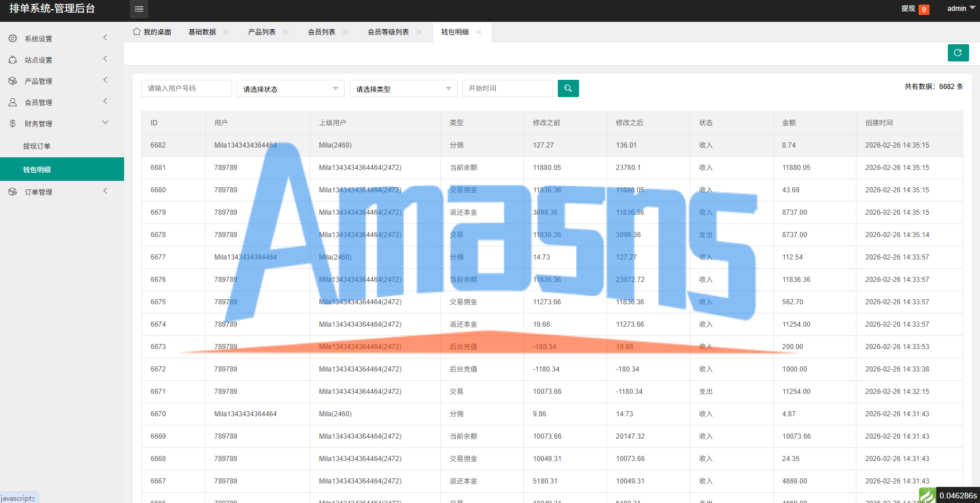Image resolution: width=980 pixels, height=503 pixels.
Task: Collapse the 财务管理 menu chevron
Action: tap(105, 122)
